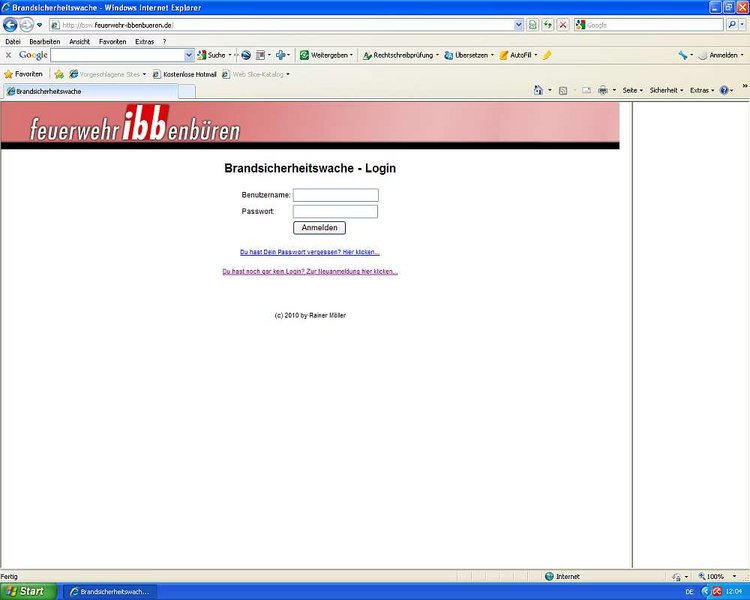This screenshot has width=750, height=600.
Task: Click the Anmelden login button
Action: pos(319,228)
